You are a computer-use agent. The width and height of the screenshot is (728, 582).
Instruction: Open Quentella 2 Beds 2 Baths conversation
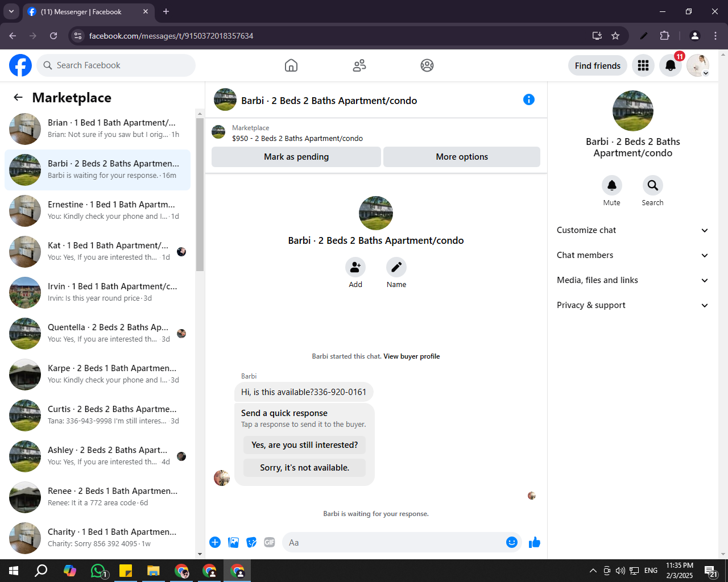pos(98,334)
